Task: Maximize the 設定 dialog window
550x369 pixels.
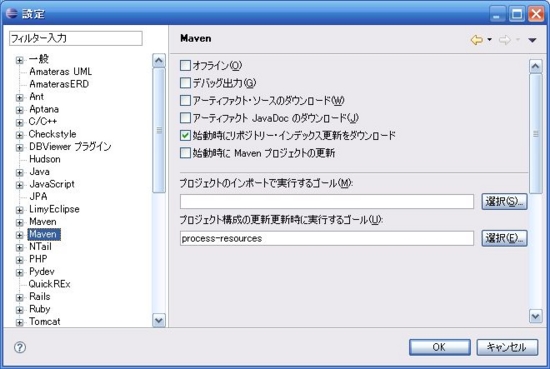Action: click(517, 14)
